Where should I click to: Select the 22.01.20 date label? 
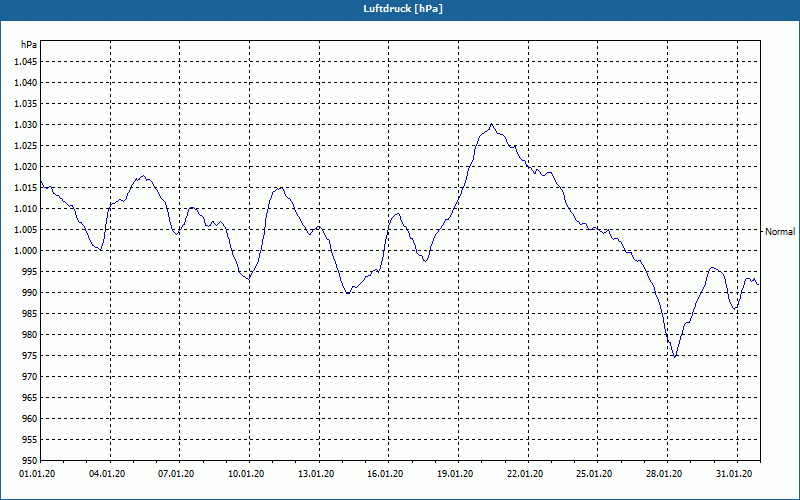525,474
